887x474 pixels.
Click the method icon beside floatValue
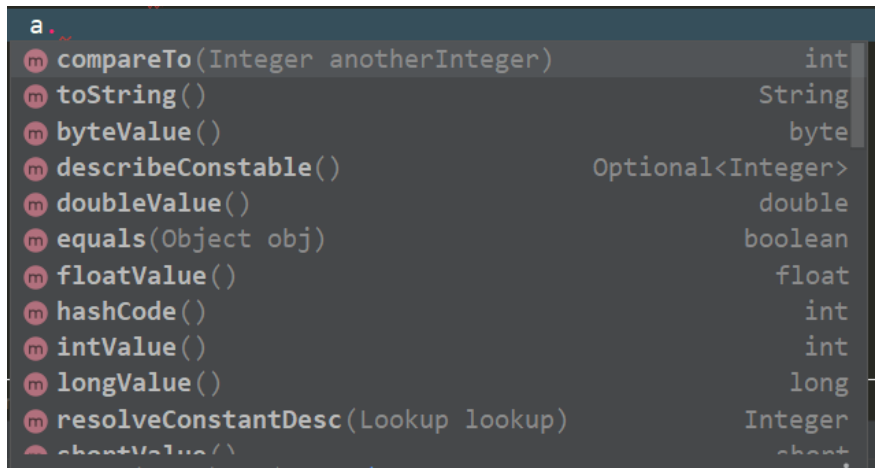tap(35, 276)
